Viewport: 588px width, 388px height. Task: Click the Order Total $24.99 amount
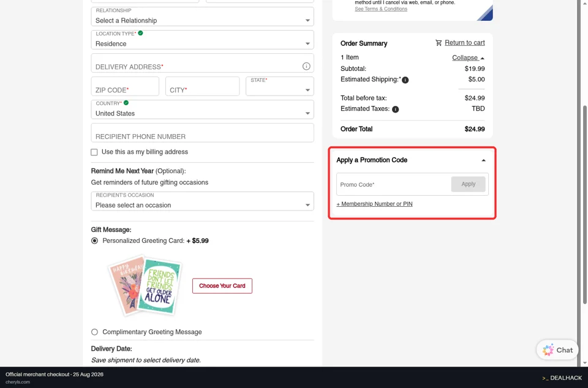(x=474, y=129)
